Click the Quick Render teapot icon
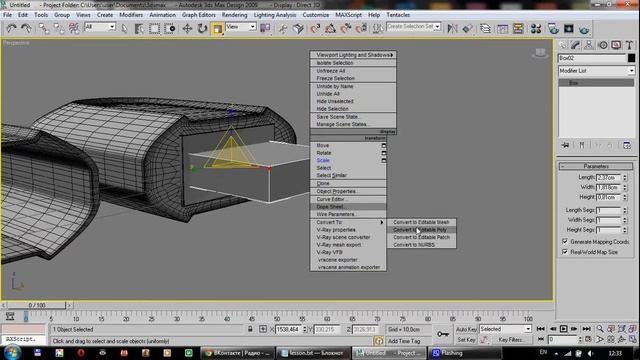640x360 pixels. 584,29
